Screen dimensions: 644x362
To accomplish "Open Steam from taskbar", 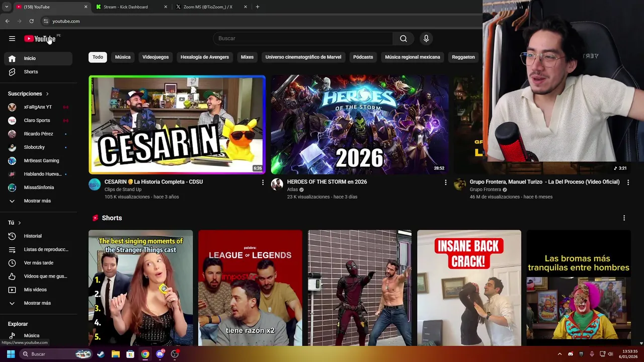I will click(101, 354).
